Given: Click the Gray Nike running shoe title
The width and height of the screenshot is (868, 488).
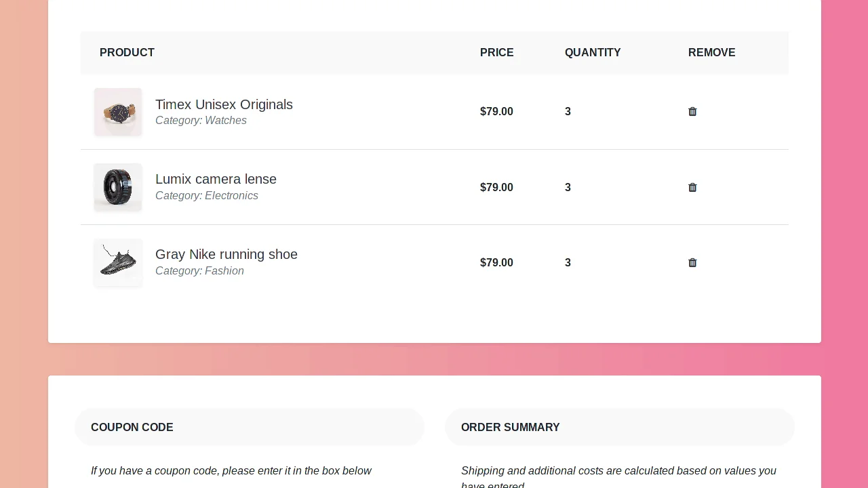Looking at the screenshot, I should 226,255.
